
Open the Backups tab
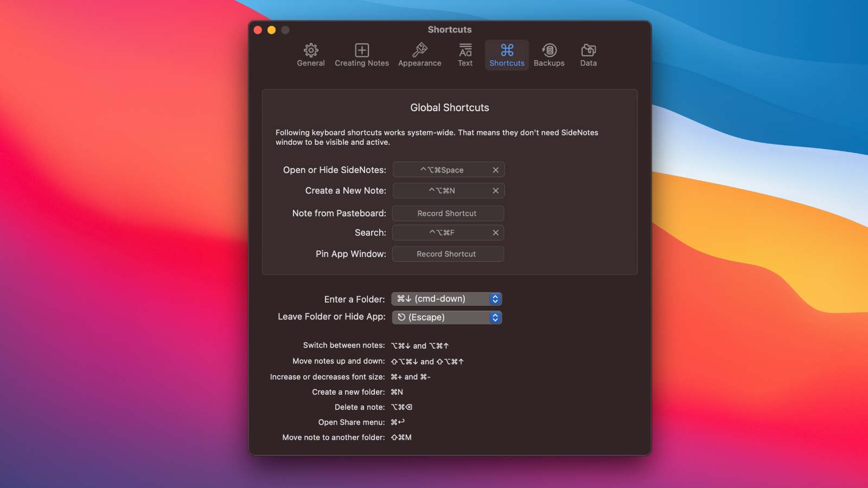coord(549,55)
